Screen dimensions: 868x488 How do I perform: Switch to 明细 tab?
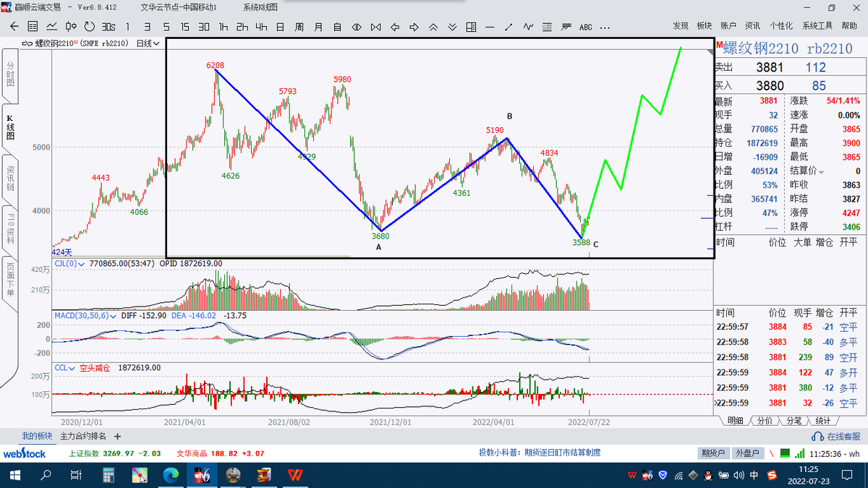pos(735,421)
